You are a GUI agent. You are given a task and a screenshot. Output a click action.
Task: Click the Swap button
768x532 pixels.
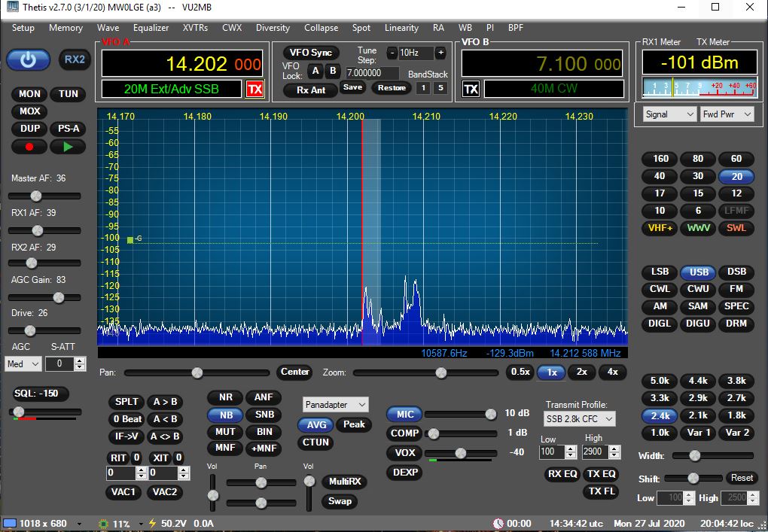tap(340, 501)
